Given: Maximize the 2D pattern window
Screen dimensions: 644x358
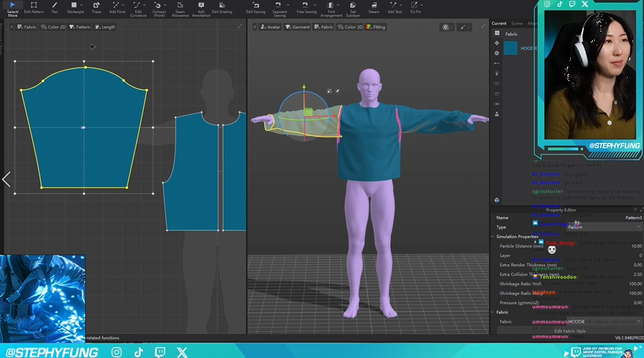Looking at the screenshot, I should coord(240,27).
